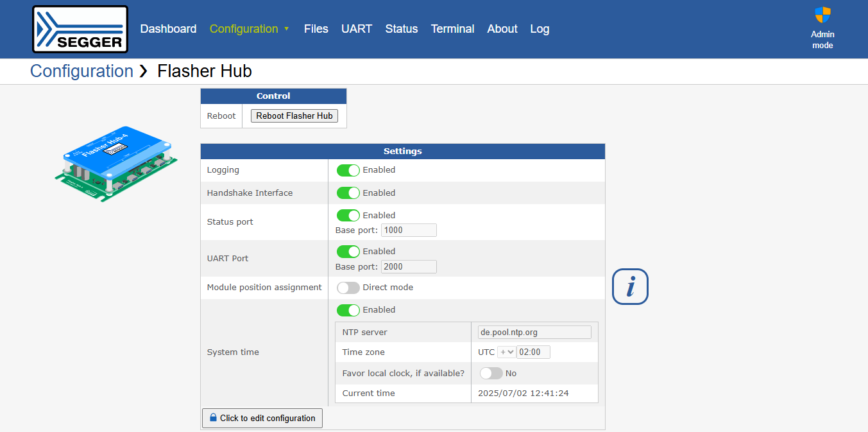Click the Reboot row label
This screenshot has width=868, height=432.
pyautogui.click(x=221, y=116)
